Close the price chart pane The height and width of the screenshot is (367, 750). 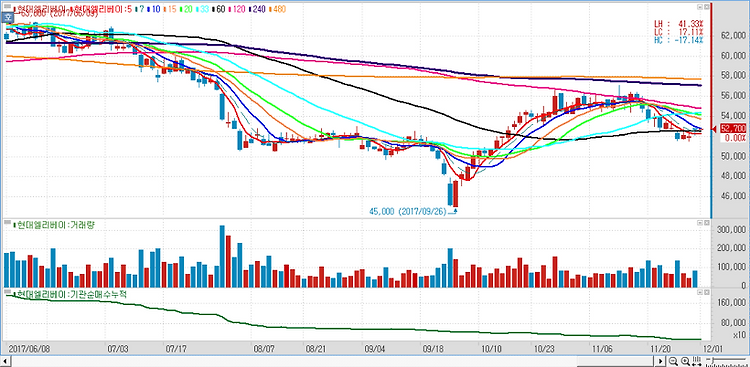(706, 8)
